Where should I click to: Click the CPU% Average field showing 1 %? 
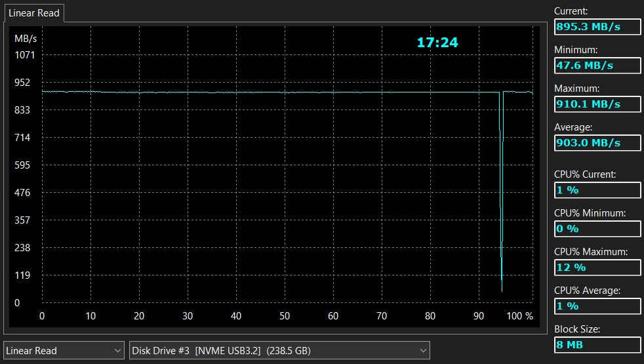pyautogui.click(x=597, y=306)
